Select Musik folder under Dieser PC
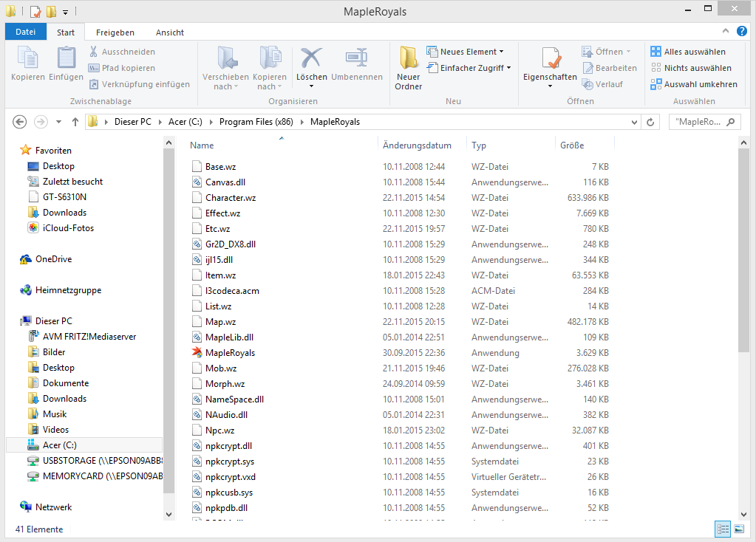The width and height of the screenshot is (756, 542). point(47,414)
